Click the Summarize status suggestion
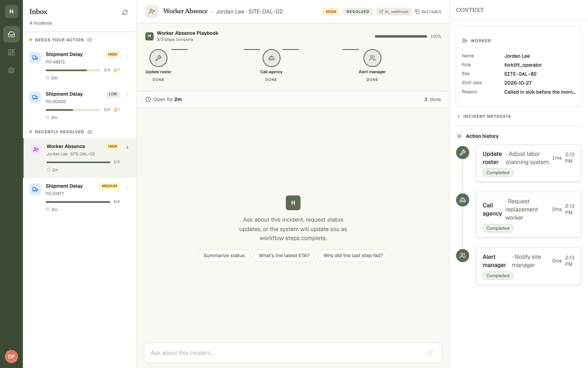The height and width of the screenshot is (368, 588). [x=224, y=256]
